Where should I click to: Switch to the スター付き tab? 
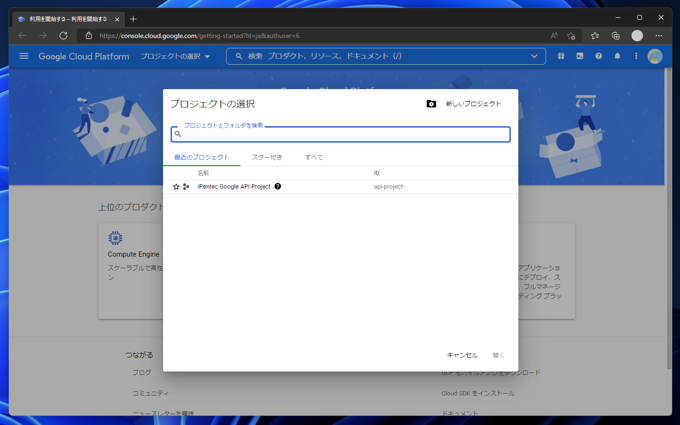pyautogui.click(x=267, y=157)
